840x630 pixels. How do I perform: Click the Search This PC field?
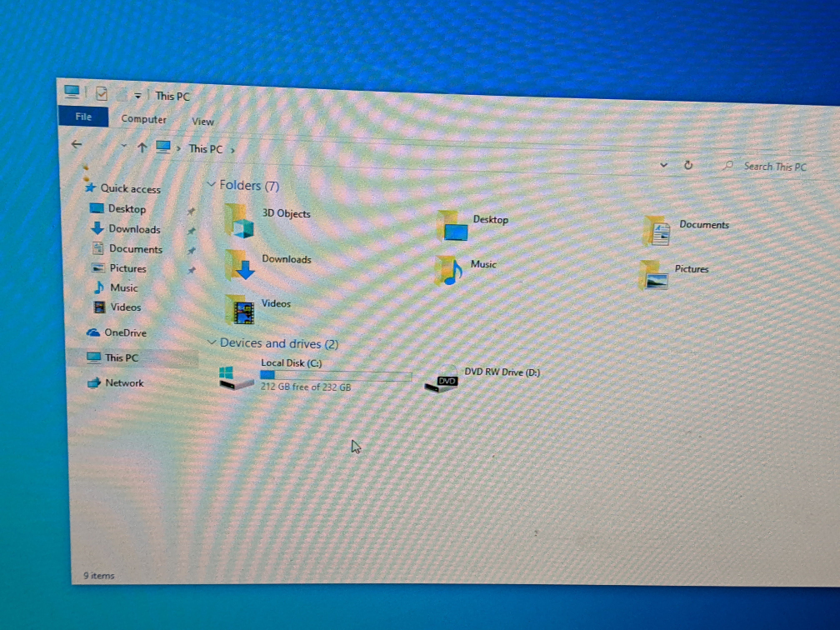[x=775, y=167]
